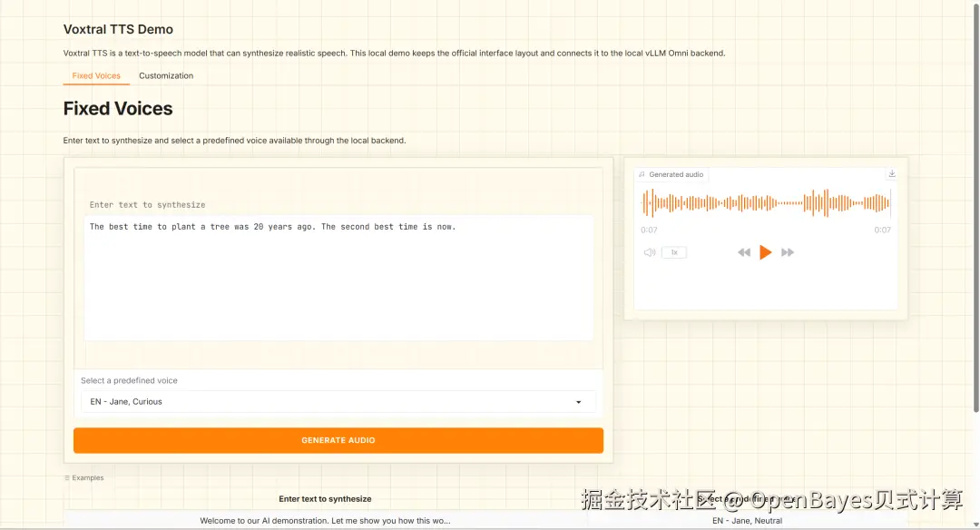Focus the text to synthesize field

point(338,278)
